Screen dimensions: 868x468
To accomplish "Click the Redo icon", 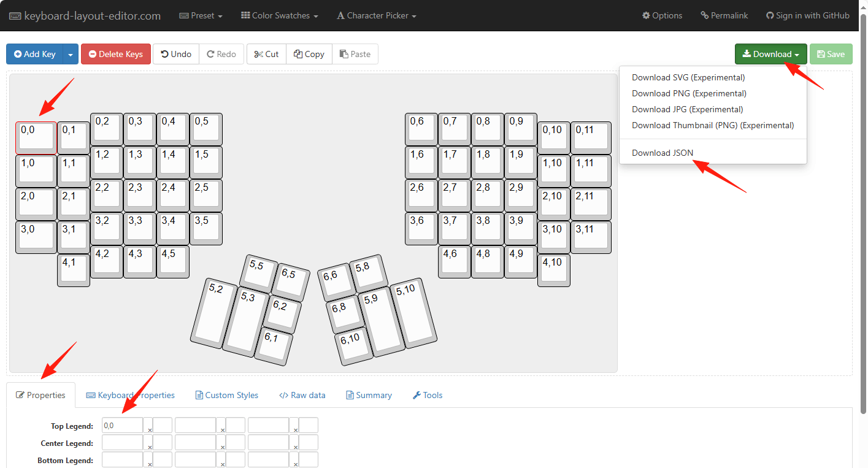I will 212,54.
